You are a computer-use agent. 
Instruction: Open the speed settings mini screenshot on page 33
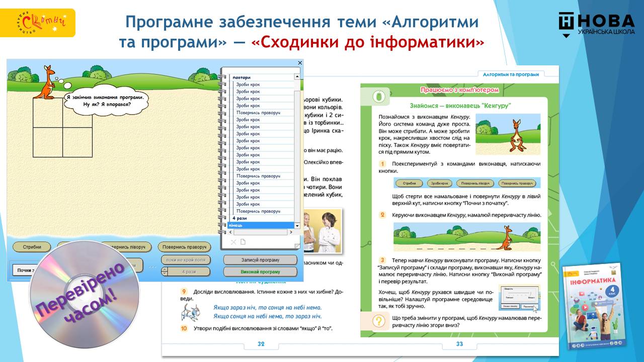coord(519,299)
